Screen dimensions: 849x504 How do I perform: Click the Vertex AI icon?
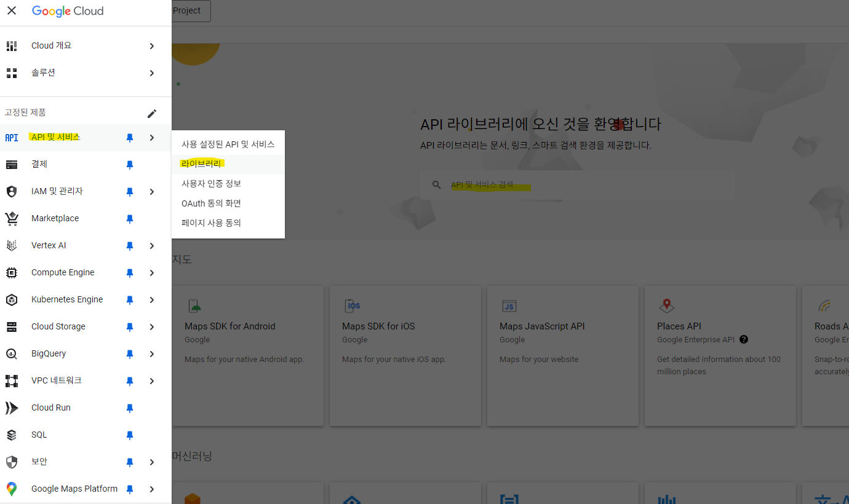12,246
